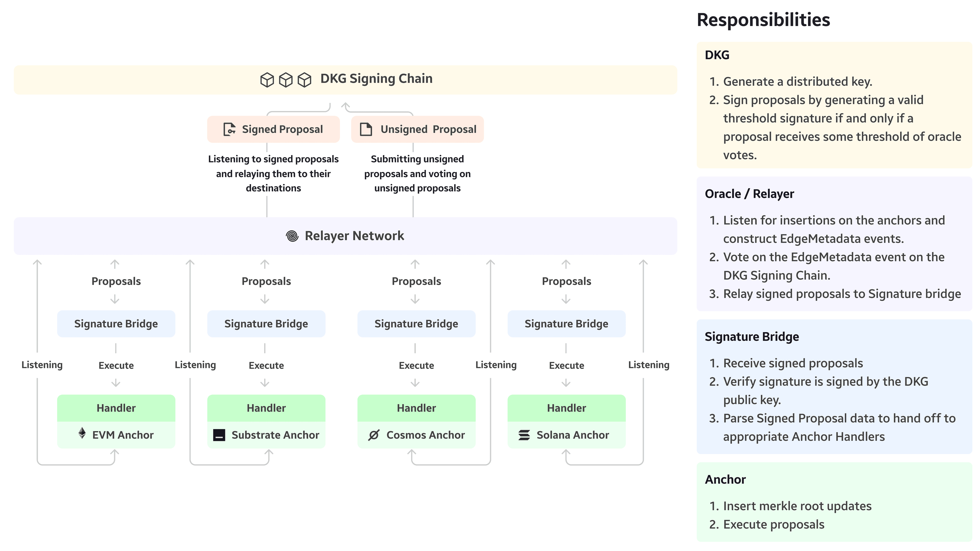Click Execute label in the Cosmos column

416,366
